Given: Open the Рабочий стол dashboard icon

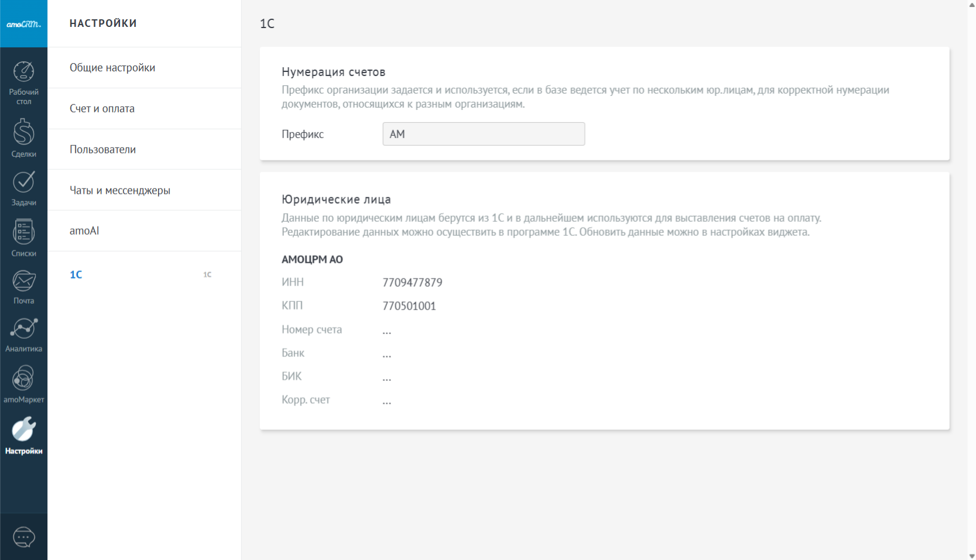Looking at the screenshot, I should pos(23,83).
